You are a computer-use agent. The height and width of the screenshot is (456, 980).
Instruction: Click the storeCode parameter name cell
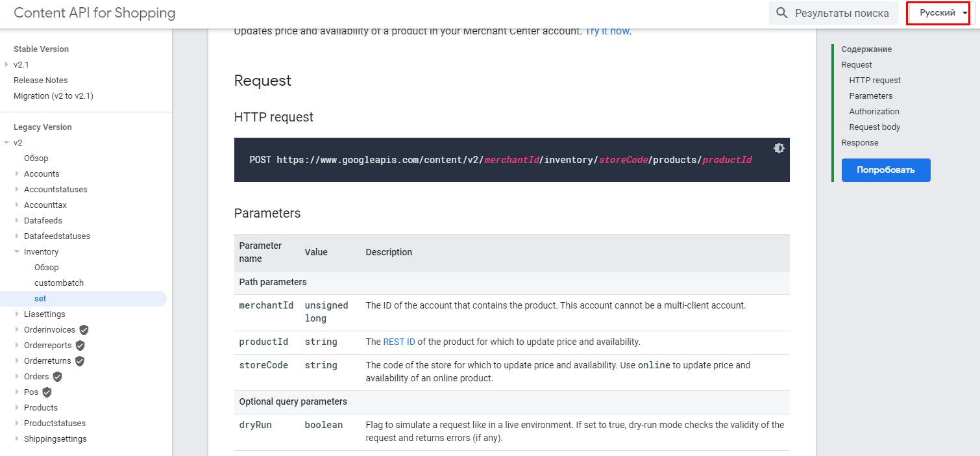point(264,365)
